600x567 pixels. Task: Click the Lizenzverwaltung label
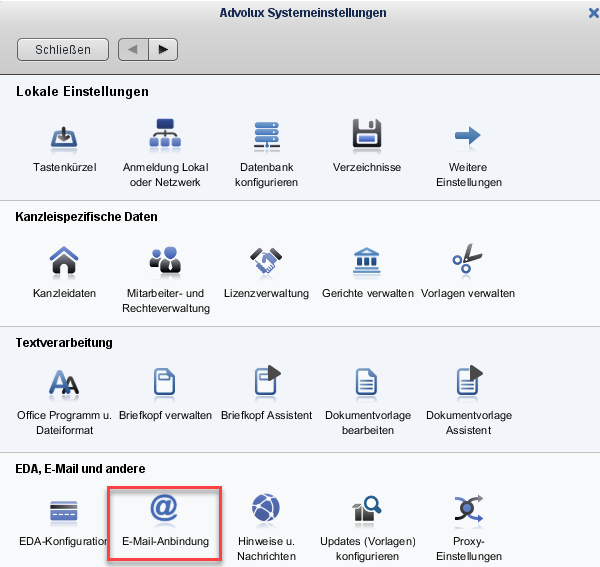click(x=266, y=293)
